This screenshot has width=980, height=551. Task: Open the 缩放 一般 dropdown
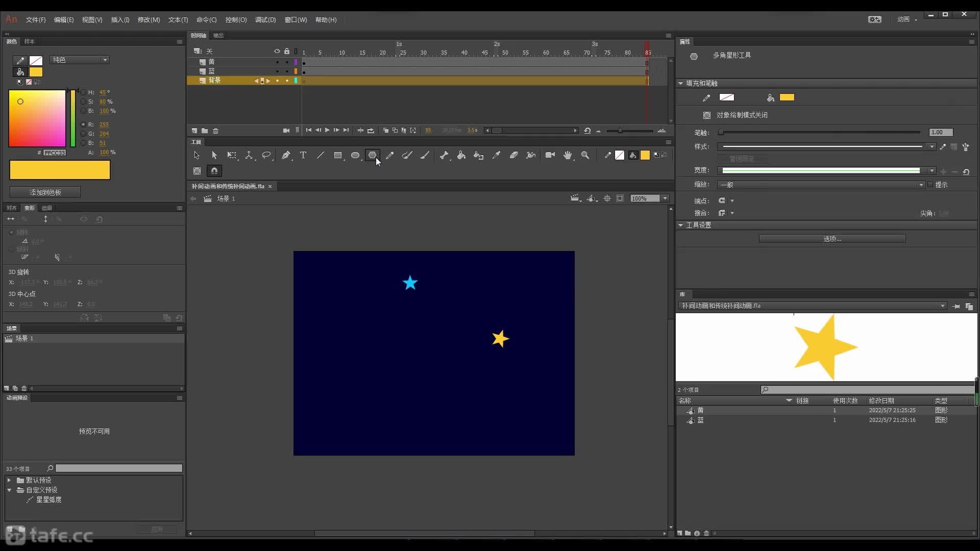[821, 185]
